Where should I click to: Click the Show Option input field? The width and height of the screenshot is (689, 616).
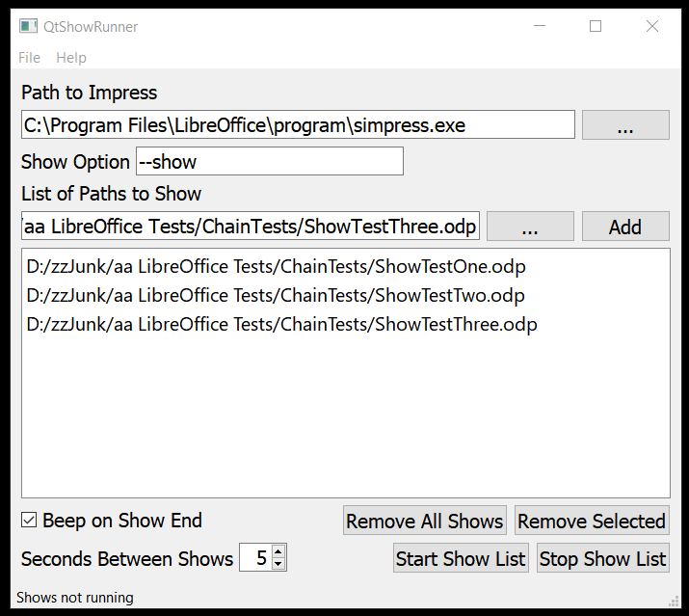[270, 161]
